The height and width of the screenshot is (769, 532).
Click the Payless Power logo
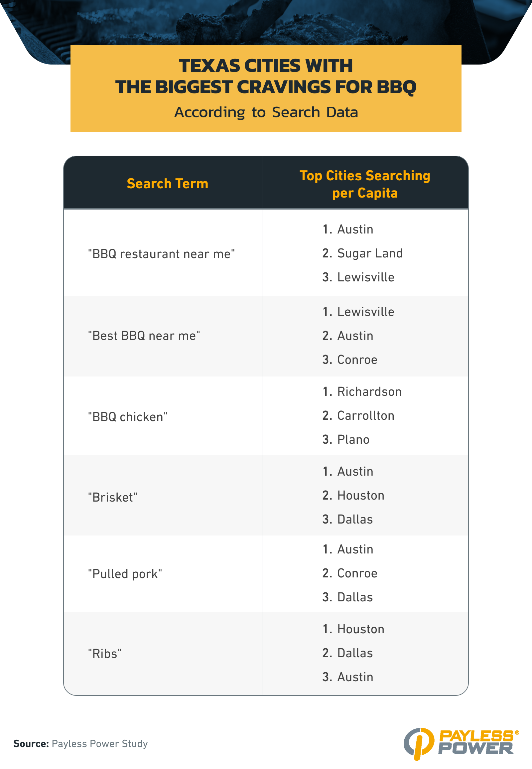click(x=461, y=743)
